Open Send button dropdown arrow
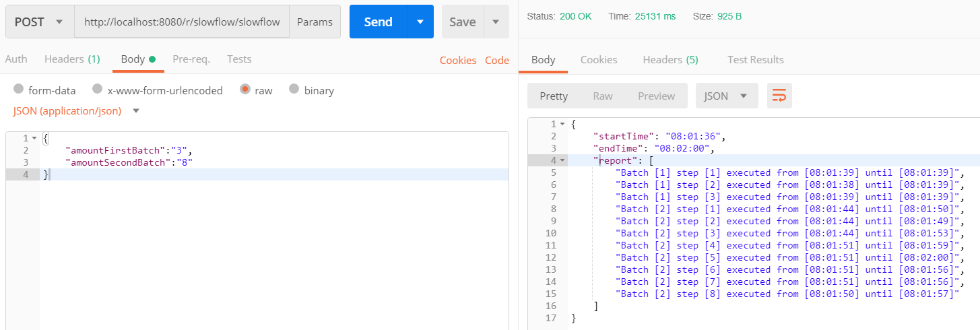Screen dimensions: 980x330 click(x=420, y=22)
